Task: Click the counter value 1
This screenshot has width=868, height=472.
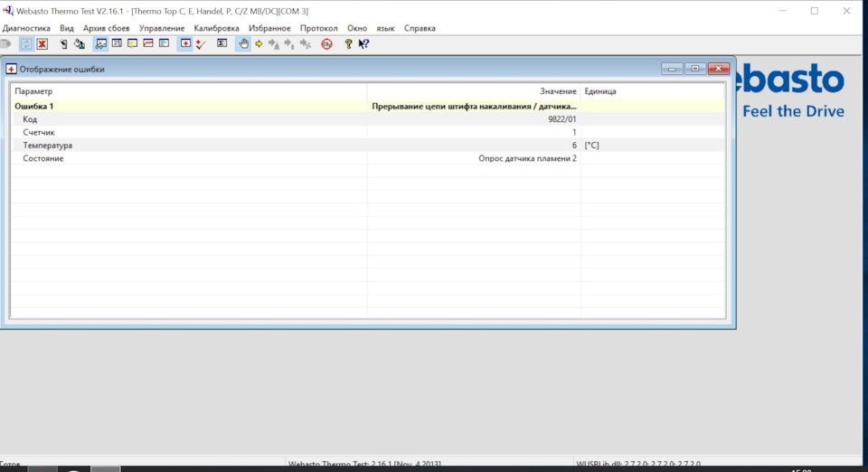Action: click(x=574, y=132)
